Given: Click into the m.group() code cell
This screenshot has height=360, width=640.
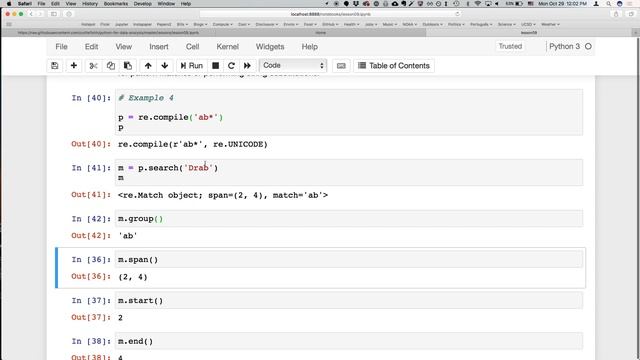Looking at the screenshot, I should click(349, 219).
